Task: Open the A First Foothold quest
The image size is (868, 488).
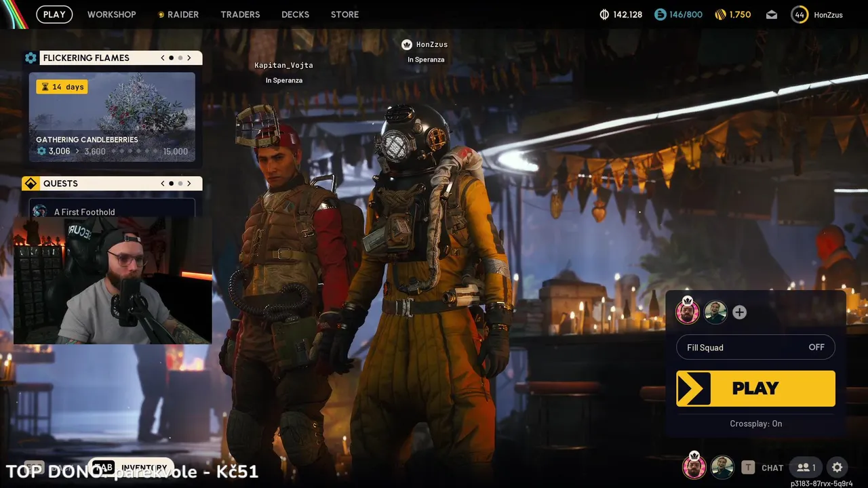Action: (112, 208)
